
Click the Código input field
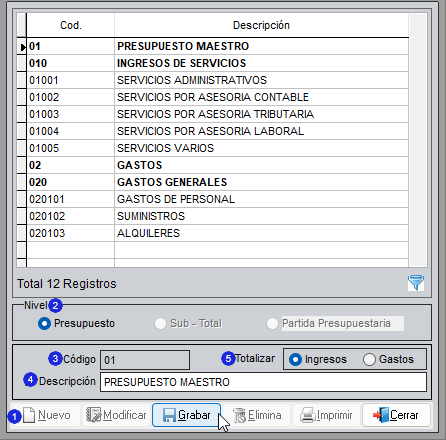[145, 360]
